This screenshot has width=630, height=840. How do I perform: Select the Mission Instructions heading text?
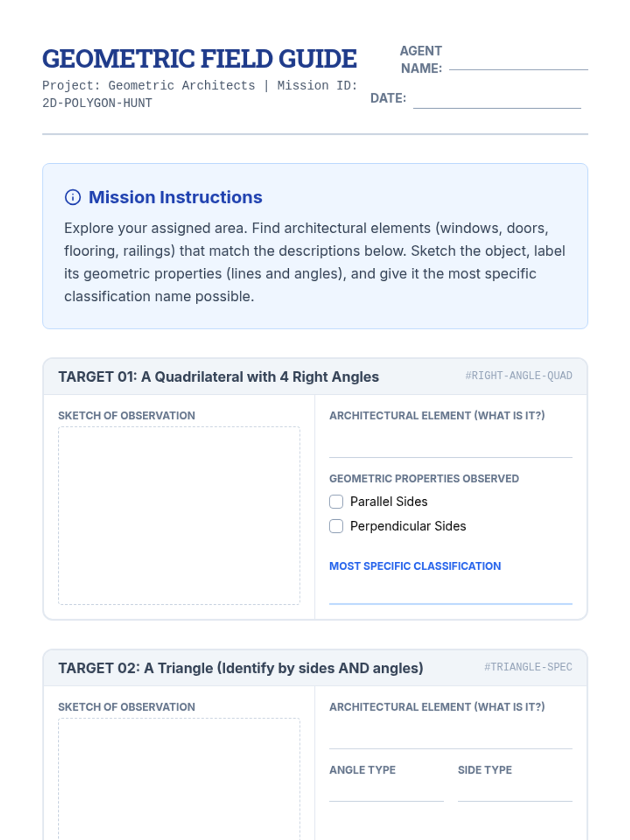click(175, 197)
